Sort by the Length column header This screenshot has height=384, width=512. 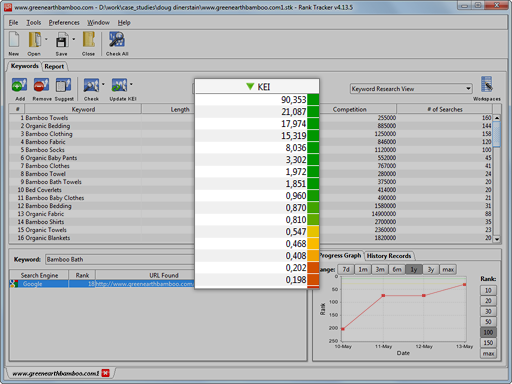[168, 109]
